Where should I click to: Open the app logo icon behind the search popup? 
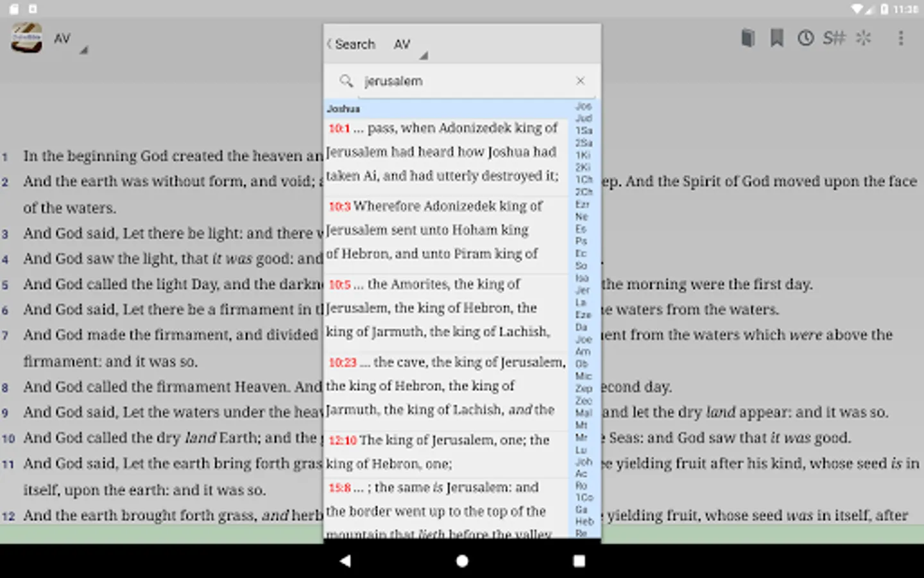pyautogui.click(x=27, y=39)
